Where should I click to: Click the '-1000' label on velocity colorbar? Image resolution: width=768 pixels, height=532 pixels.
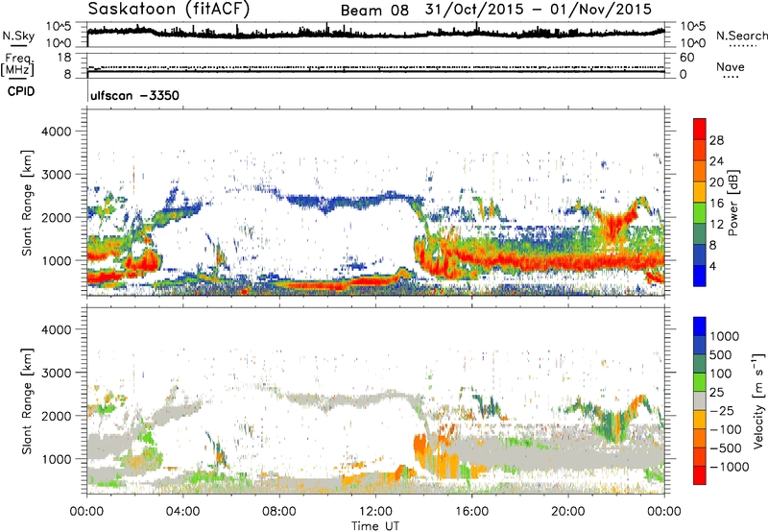[729, 467]
